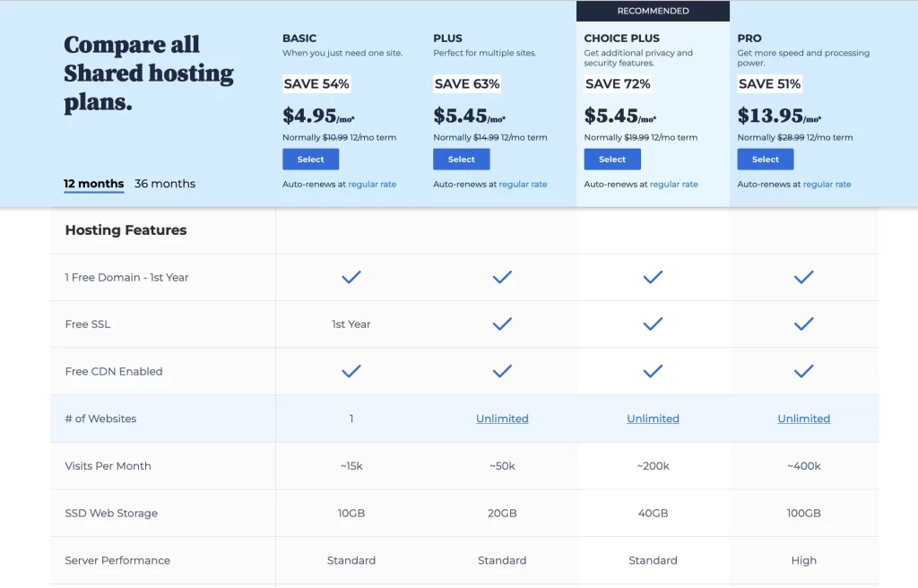Click the Basic plan's 1 Free Domain checkmark
The image size is (918, 588).
point(351,277)
